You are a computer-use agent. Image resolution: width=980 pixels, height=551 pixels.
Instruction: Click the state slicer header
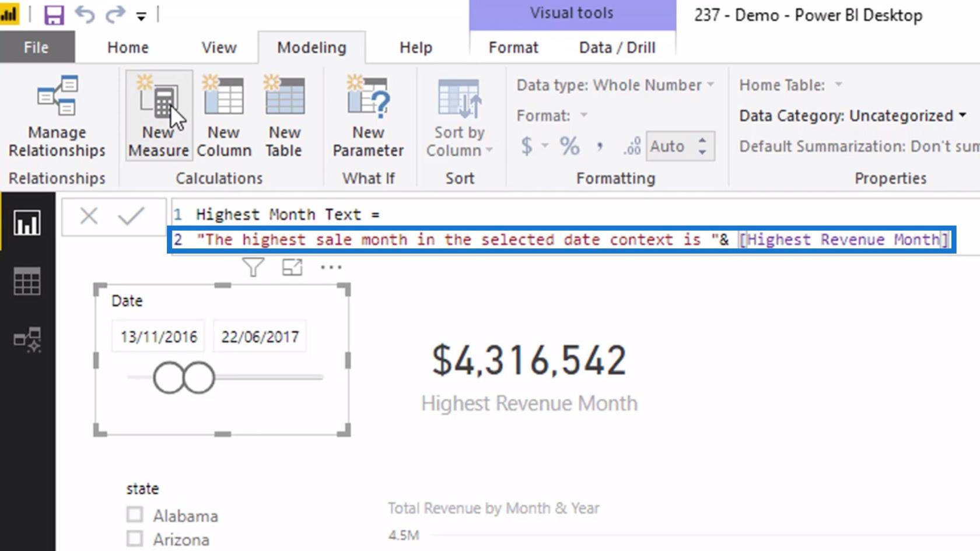(x=142, y=489)
